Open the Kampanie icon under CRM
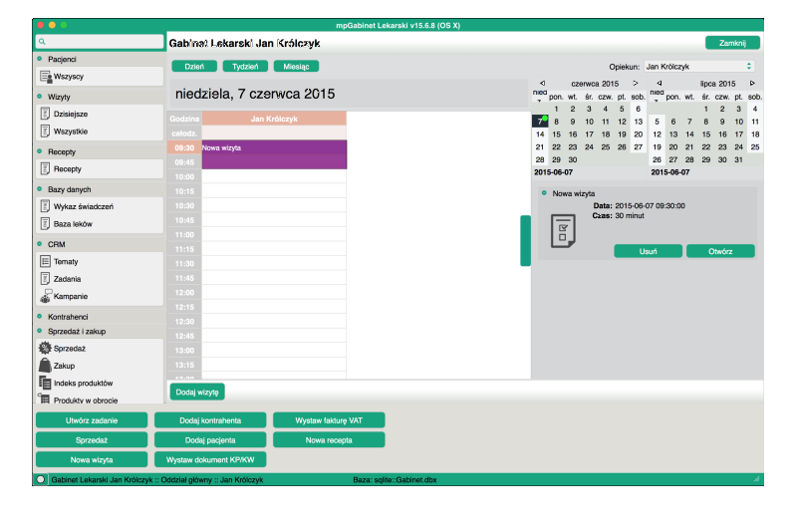797x532 pixels. (46, 296)
